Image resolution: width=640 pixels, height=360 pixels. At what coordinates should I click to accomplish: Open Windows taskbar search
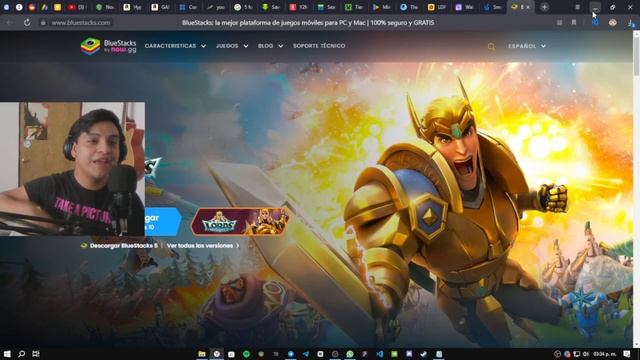22,354
